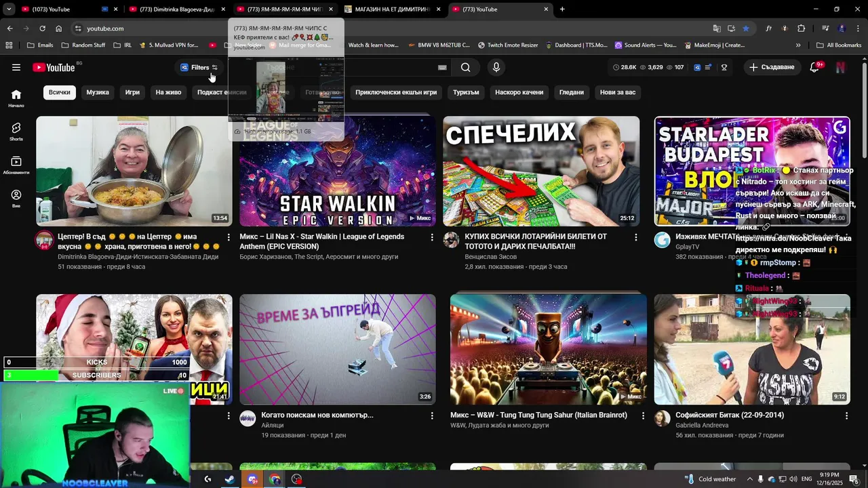Go back to previous page

pos(9,28)
